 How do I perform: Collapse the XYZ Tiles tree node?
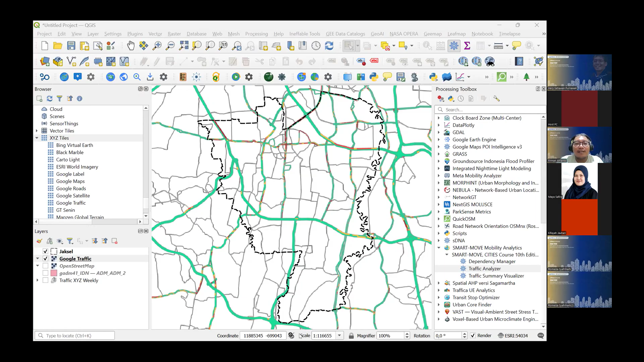[37, 138]
